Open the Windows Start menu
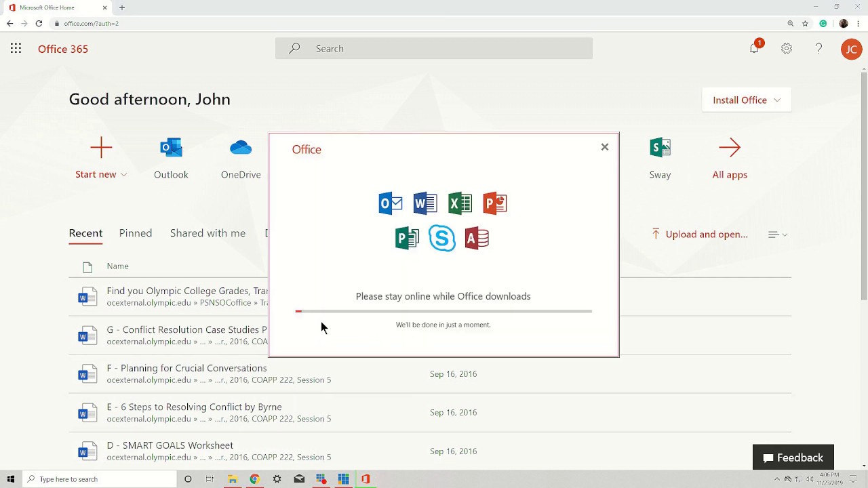The width and height of the screenshot is (868, 488). [11, 479]
